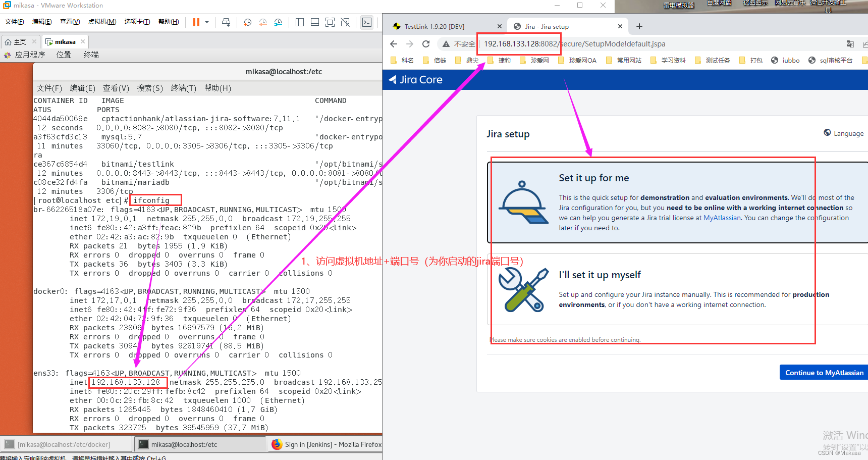Select the Jira setup browser tab
Screen dimensions: 868x460
pos(547,26)
